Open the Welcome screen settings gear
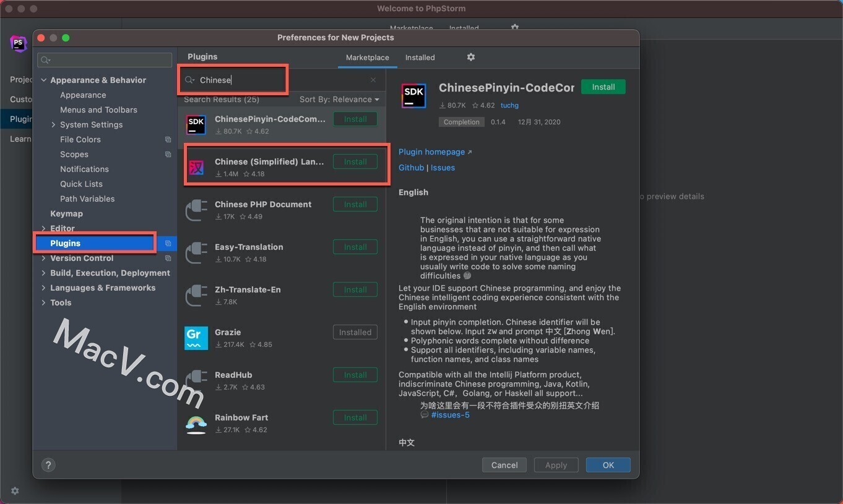The width and height of the screenshot is (843, 504). coord(15,490)
